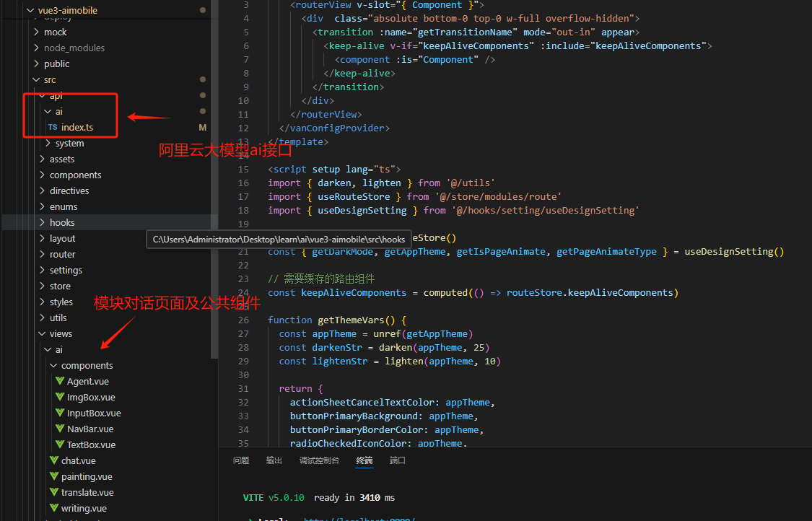Select the 终端 tab
Viewport: 812px width, 521px height.
[x=364, y=460]
